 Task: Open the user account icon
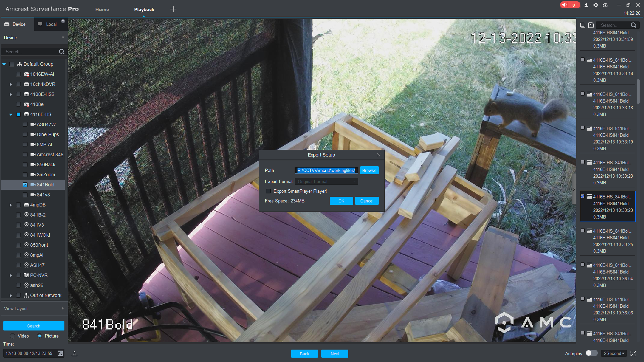coord(586,5)
